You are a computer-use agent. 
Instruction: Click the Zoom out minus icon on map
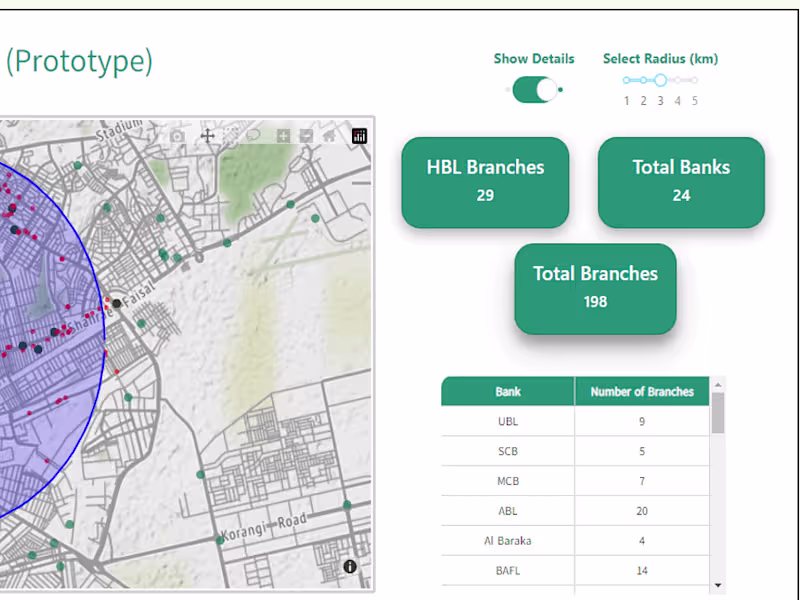coord(306,136)
